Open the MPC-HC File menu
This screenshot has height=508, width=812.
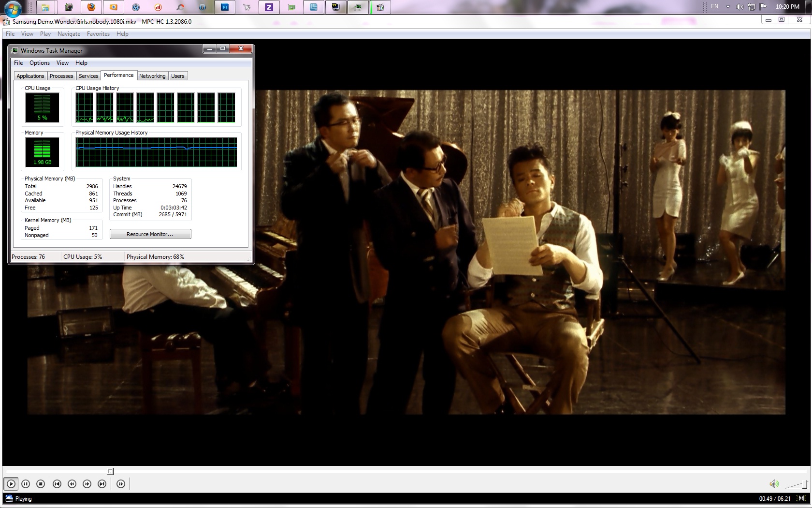10,34
